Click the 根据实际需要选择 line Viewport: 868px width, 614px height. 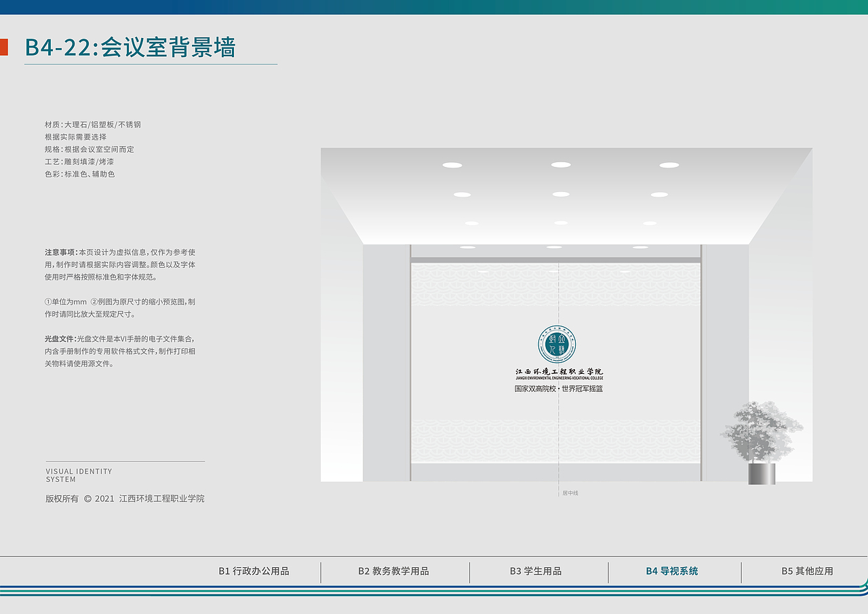click(75, 137)
